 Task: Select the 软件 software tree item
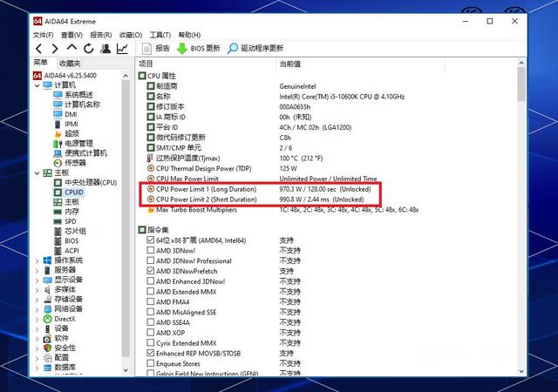point(56,338)
